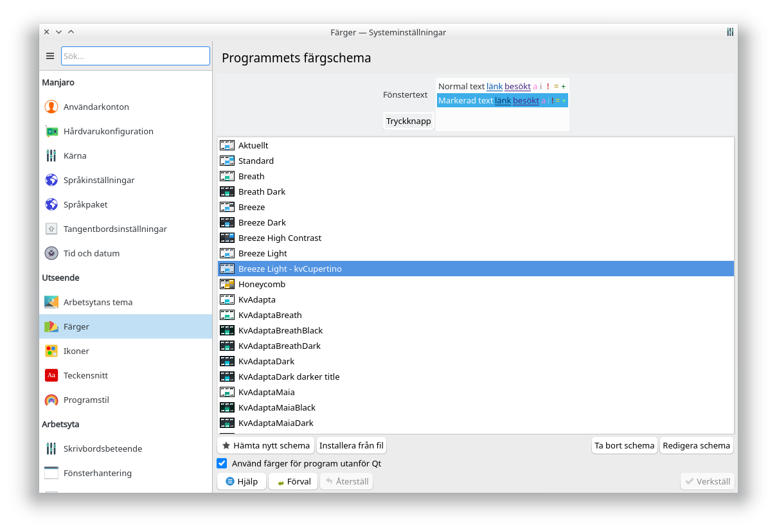Open Arbetsytans tema icon
The image size is (777, 532).
coord(51,302)
